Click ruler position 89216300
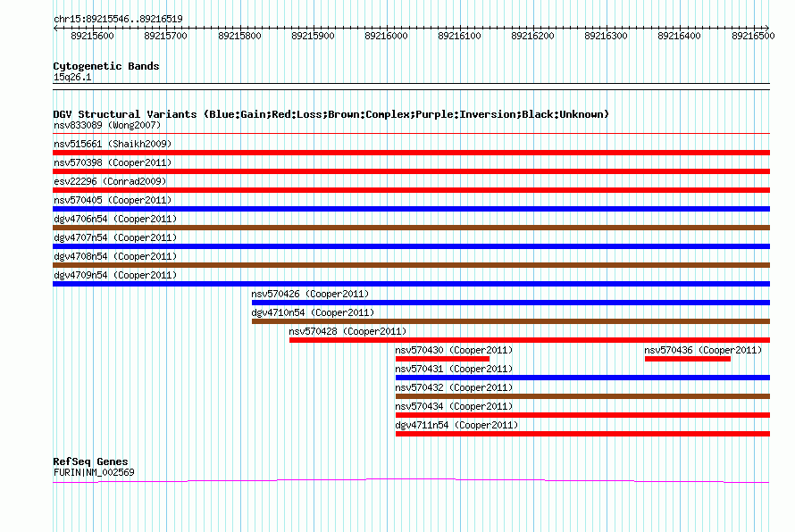 point(606,36)
